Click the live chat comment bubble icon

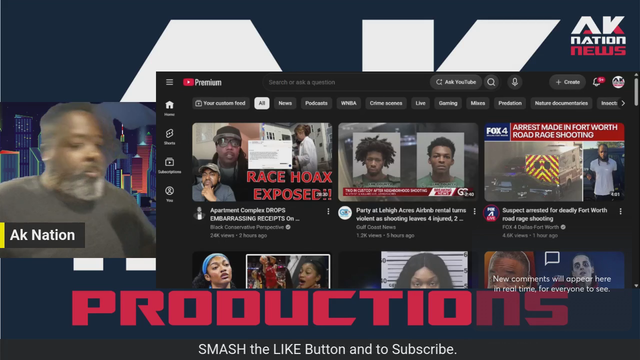[x=552, y=258]
